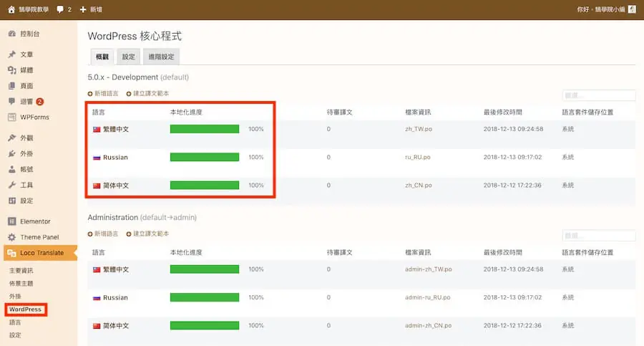Click the 繁體中文 progress bar in Development

(x=205, y=129)
